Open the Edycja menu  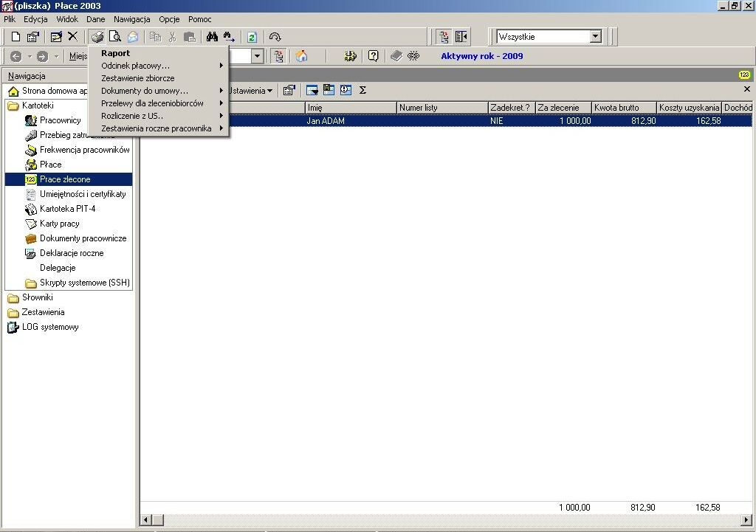pyautogui.click(x=35, y=19)
